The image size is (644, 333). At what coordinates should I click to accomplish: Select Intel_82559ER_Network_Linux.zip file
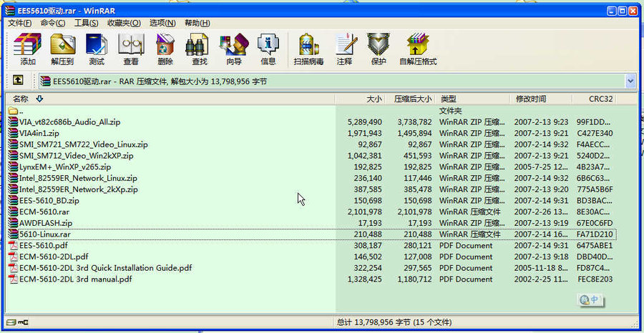click(x=78, y=179)
